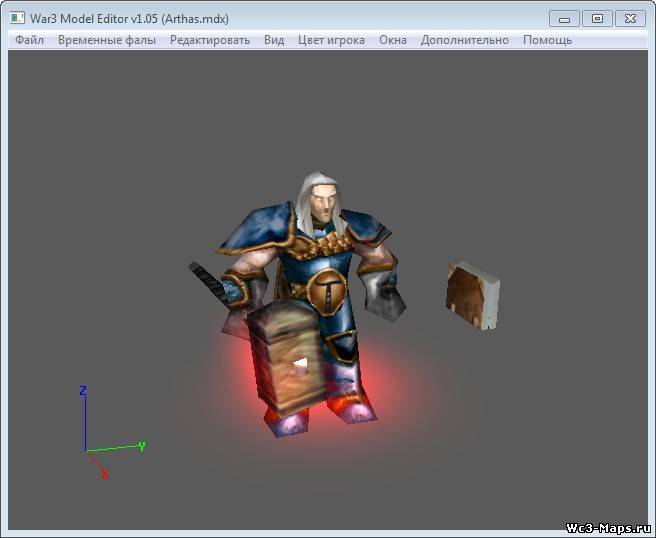Maximize the Model Editor window

pos(597,18)
